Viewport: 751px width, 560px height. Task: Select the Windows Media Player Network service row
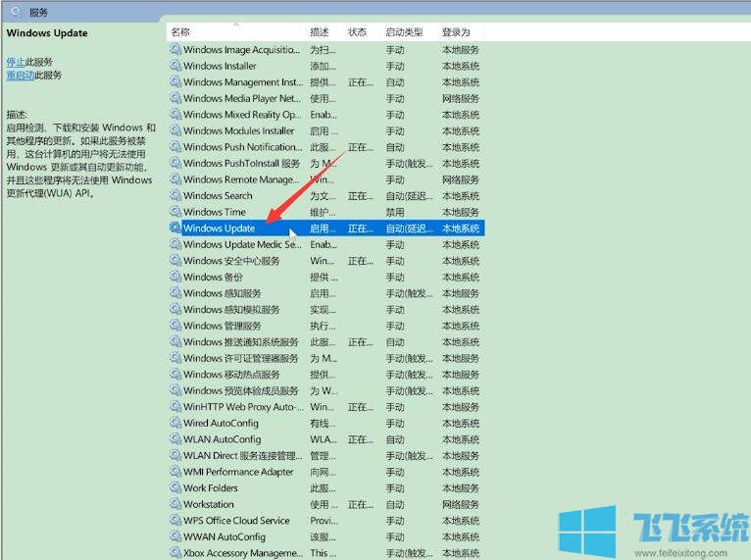[x=326, y=98]
